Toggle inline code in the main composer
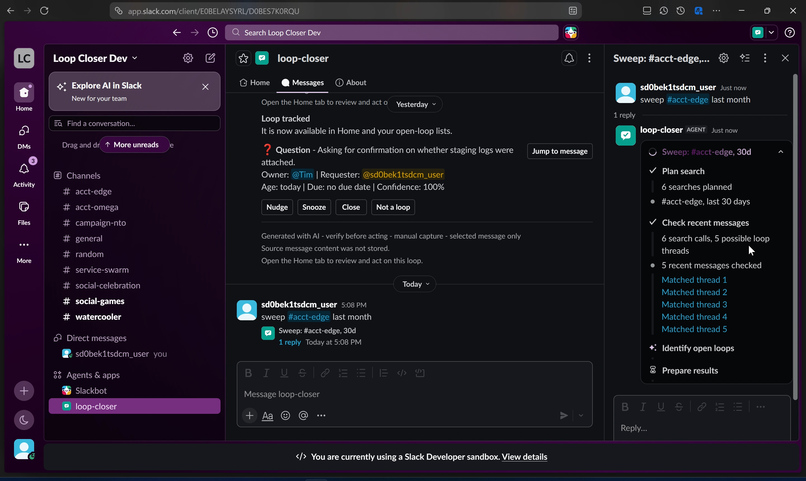Viewport: 806px width, 481px height. [401, 373]
